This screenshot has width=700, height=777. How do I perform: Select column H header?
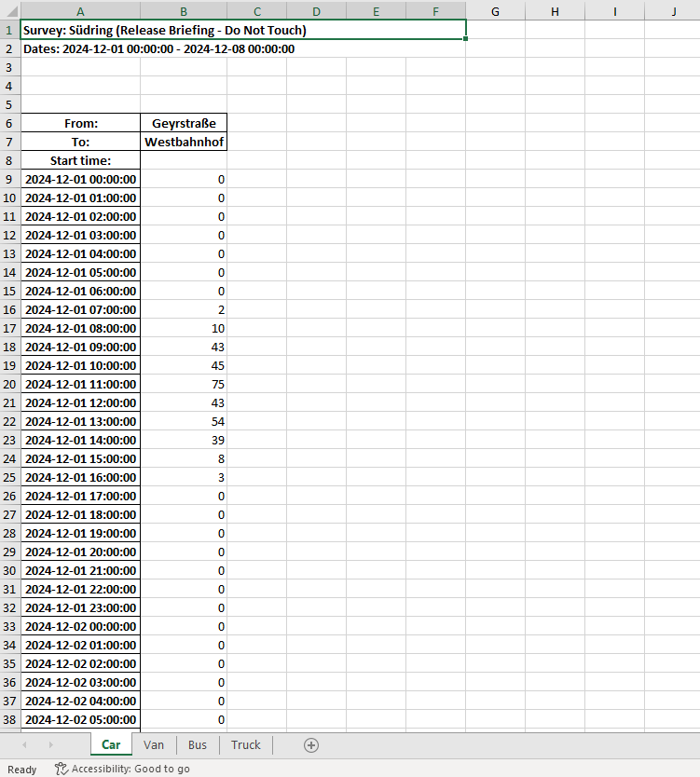[555, 11]
